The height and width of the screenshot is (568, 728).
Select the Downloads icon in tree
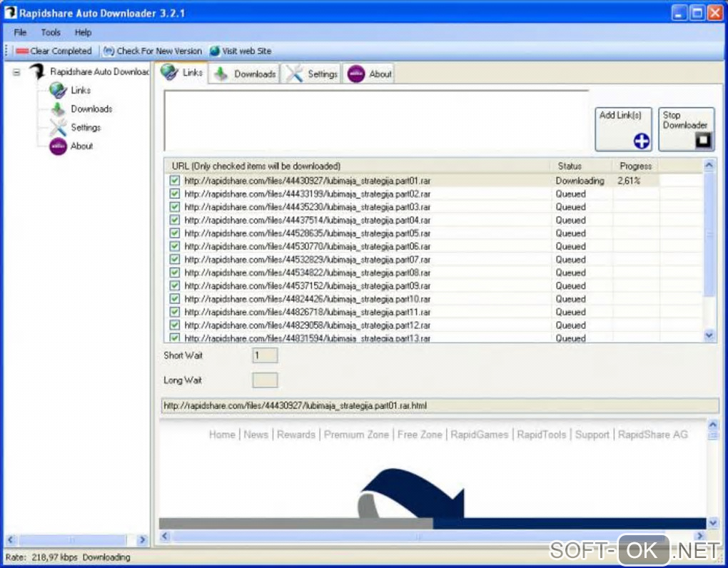click(59, 109)
